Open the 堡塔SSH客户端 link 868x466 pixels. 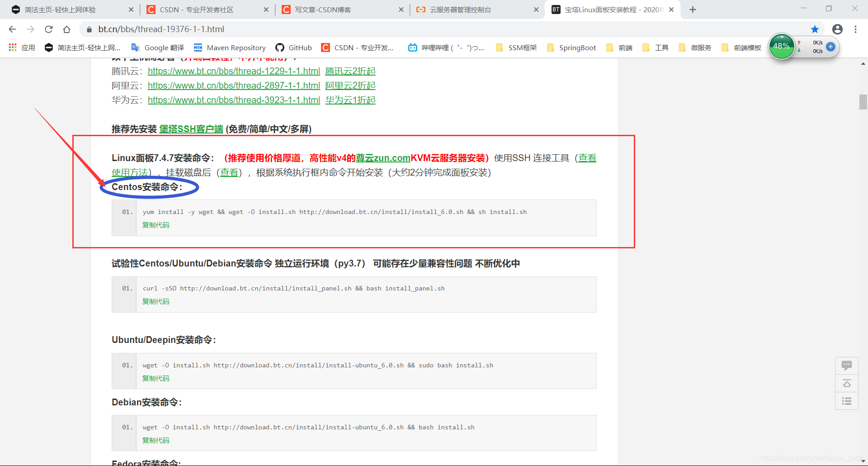point(191,129)
